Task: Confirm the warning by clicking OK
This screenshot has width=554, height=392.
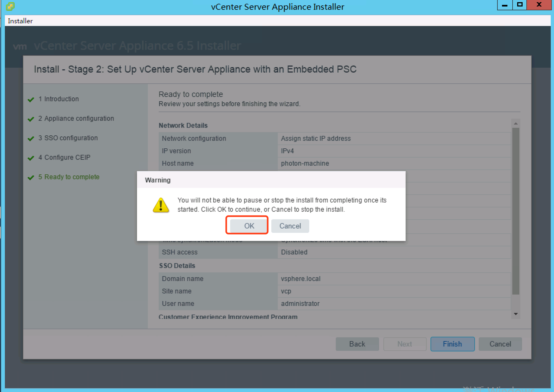Action: (249, 226)
